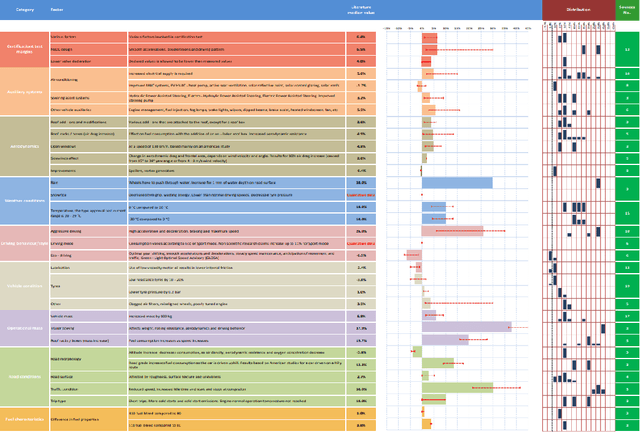Click the Category column header
Screen dimensions: 640x432
pyautogui.click(x=30, y=10)
